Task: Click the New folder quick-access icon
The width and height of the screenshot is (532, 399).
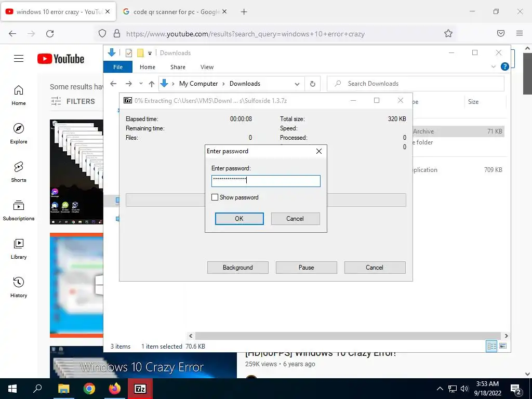Action: pyautogui.click(x=140, y=53)
